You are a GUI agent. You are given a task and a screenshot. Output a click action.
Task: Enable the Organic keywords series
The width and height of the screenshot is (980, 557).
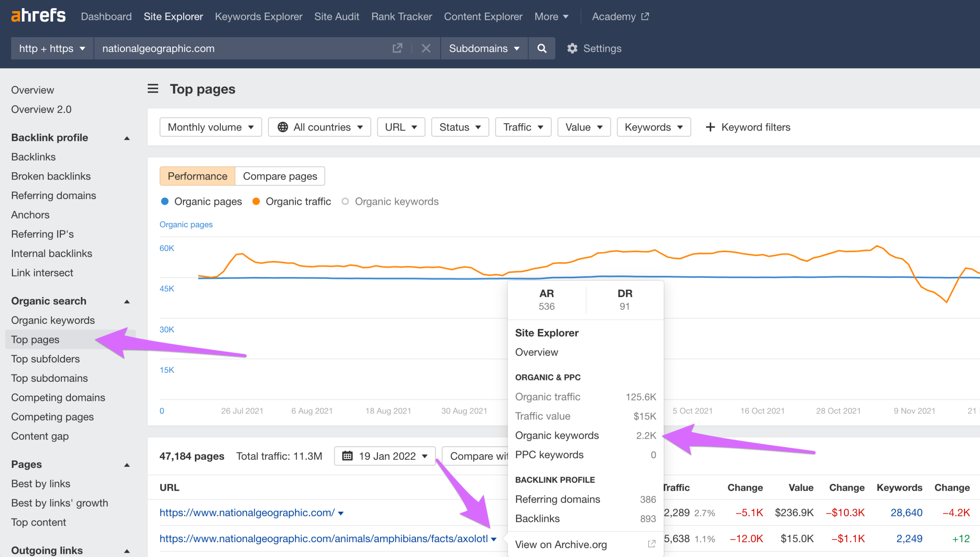[x=390, y=201]
